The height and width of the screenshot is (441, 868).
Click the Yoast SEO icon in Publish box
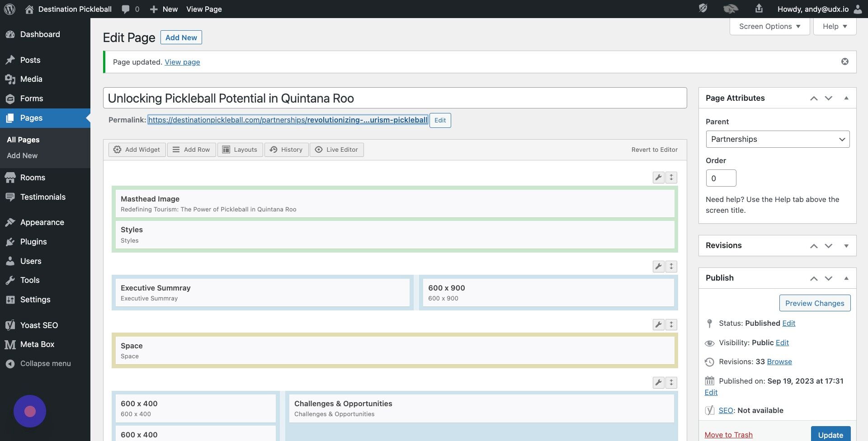pyautogui.click(x=710, y=410)
